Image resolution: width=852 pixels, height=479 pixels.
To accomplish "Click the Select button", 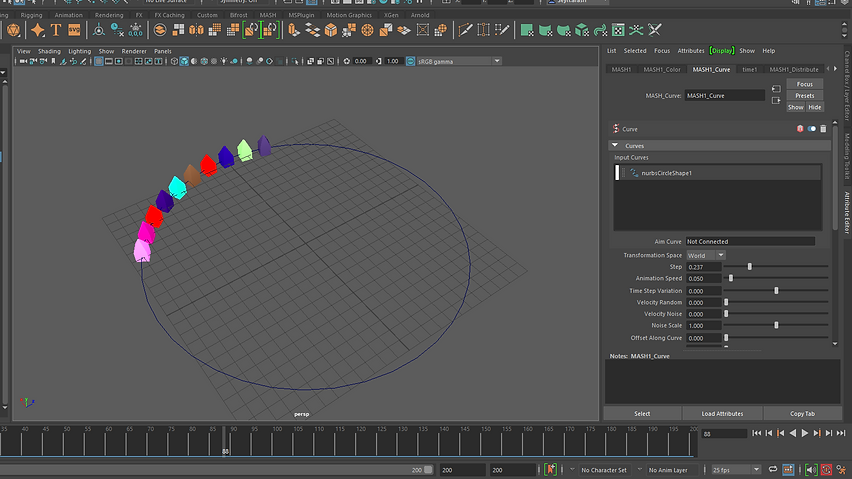I will click(642, 414).
